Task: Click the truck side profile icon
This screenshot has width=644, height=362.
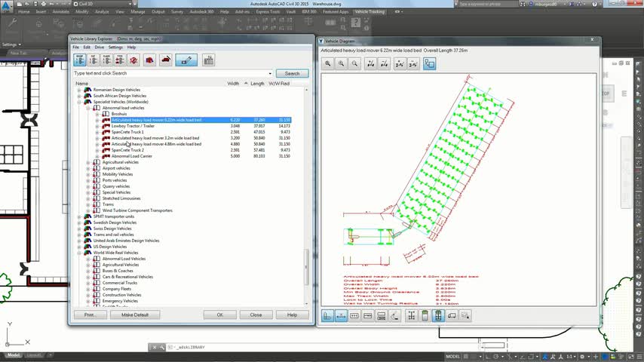Action: coord(452,315)
